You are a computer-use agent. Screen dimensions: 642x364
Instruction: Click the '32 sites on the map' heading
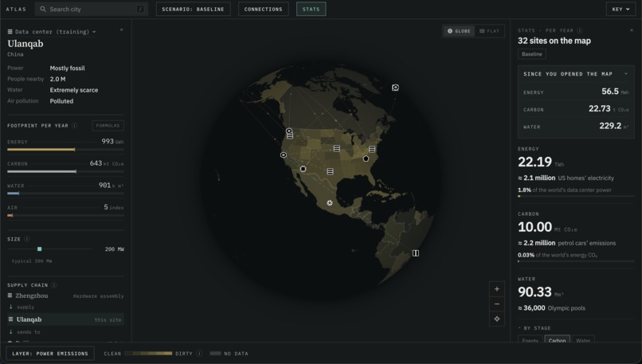point(554,41)
